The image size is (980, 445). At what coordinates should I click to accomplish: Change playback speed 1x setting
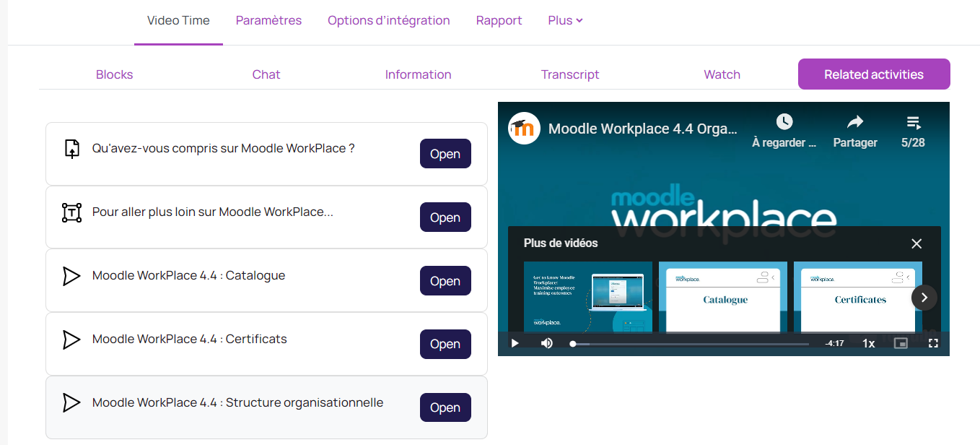point(869,343)
